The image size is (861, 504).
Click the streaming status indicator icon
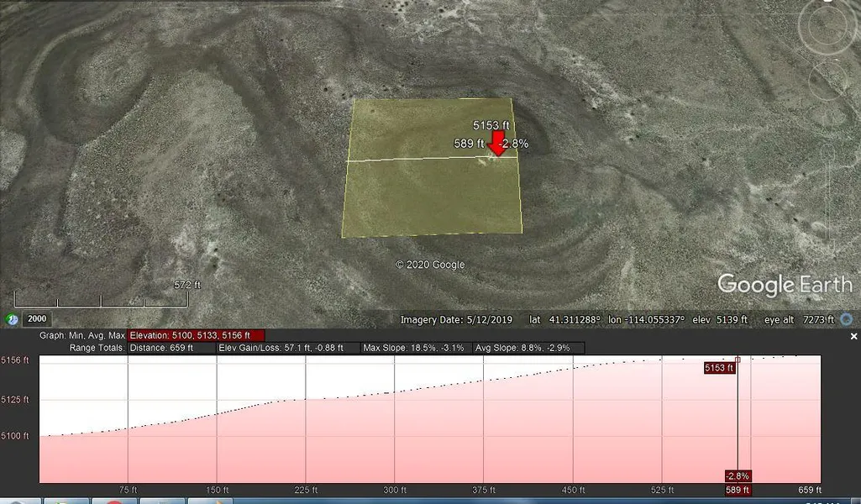tap(846, 319)
